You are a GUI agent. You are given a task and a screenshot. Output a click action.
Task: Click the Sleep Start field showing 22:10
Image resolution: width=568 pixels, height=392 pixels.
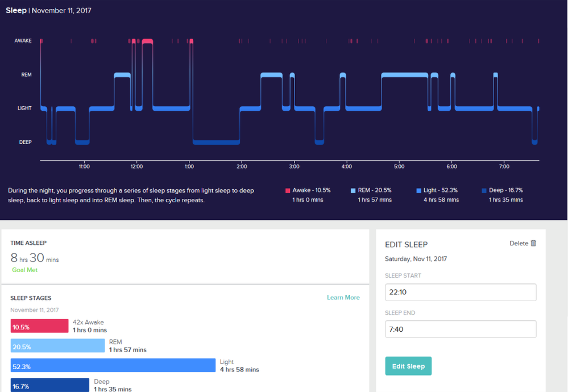pyautogui.click(x=461, y=292)
